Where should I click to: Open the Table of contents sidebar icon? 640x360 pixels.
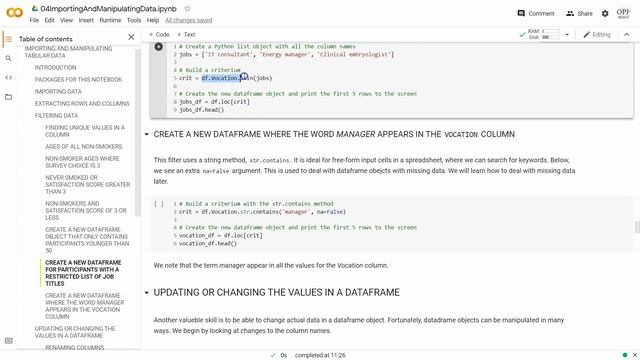click(8, 39)
